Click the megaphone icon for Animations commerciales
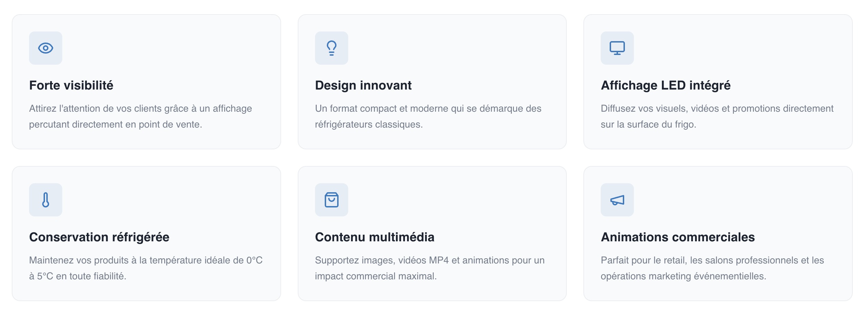Screen dimensions: 868x316 tap(617, 200)
